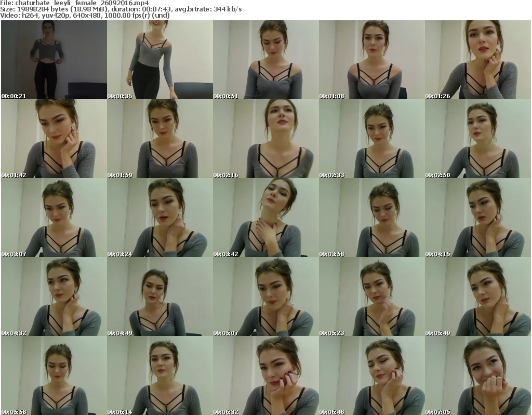Click the frame timestamped 00:01:08

[x=372, y=60]
